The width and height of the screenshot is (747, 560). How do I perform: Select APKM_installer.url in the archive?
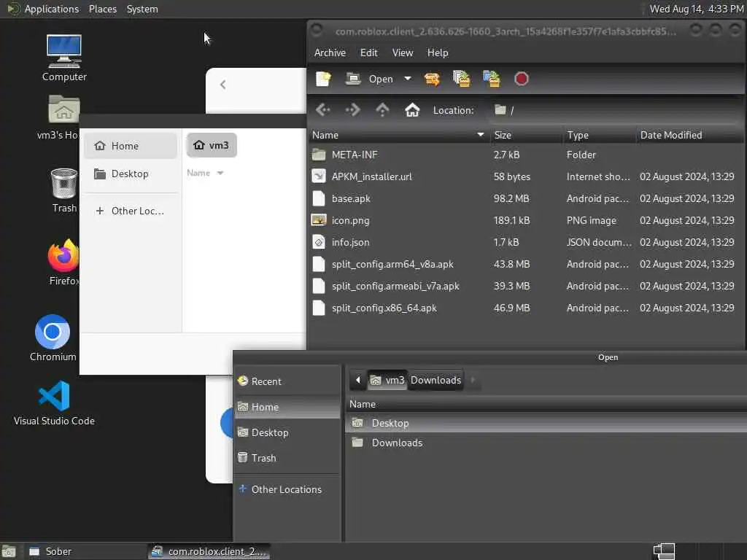tap(526, 176)
